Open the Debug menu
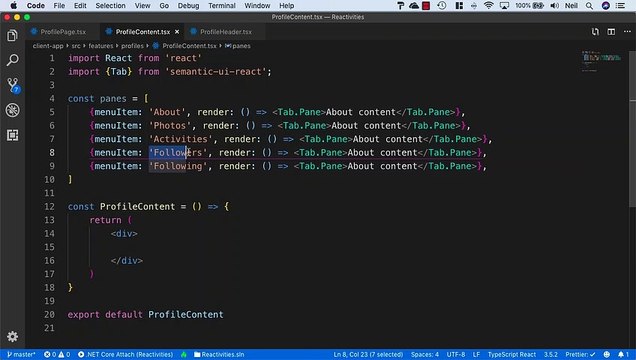The height and width of the screenshot is (360, 636). point(189,6)
